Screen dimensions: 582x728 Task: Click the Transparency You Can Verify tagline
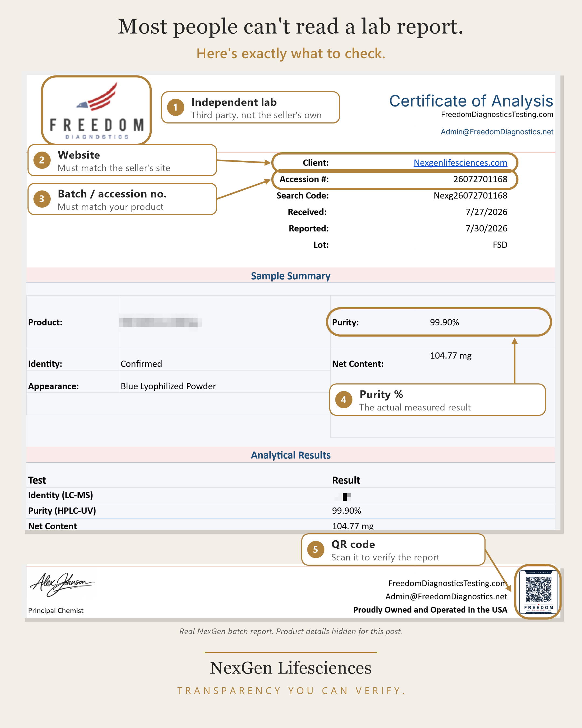click(x=291, y=691)
